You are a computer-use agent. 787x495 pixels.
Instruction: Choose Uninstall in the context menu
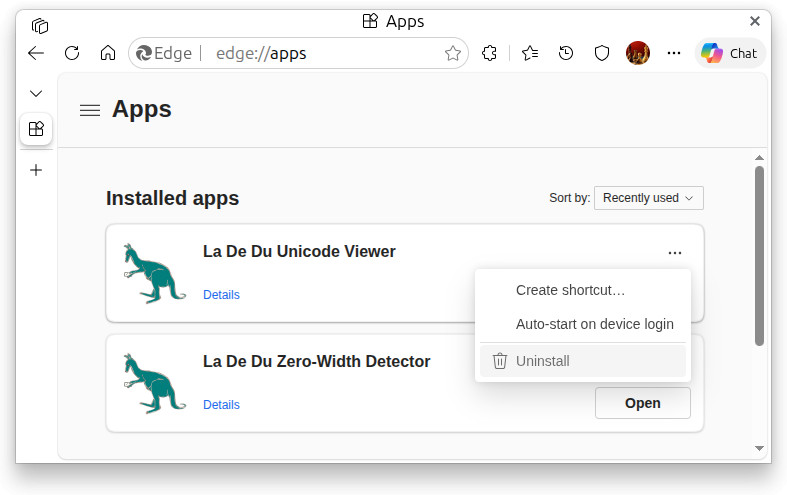(x=583, y=361)
